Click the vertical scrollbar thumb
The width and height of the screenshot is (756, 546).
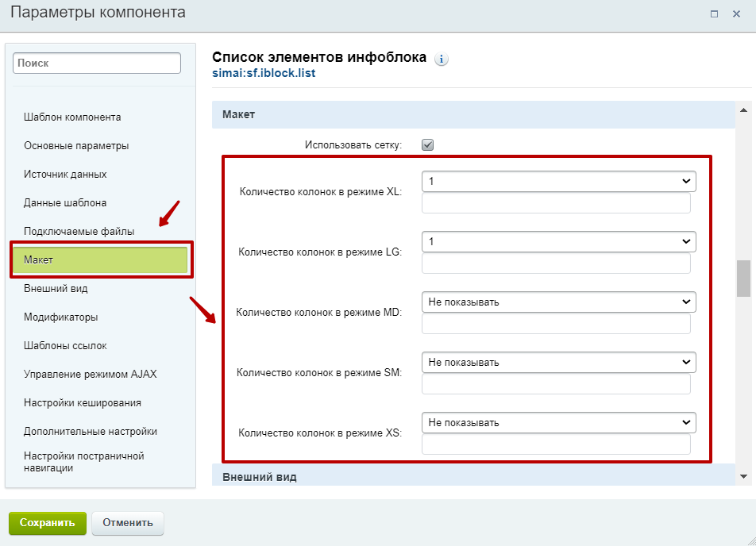click(743, 278)
